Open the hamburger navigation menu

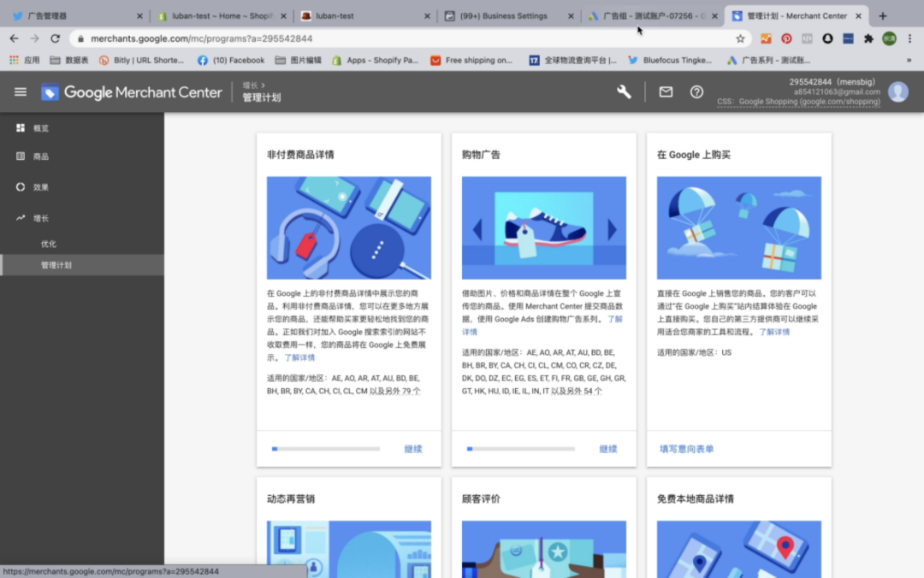[20, 92]
